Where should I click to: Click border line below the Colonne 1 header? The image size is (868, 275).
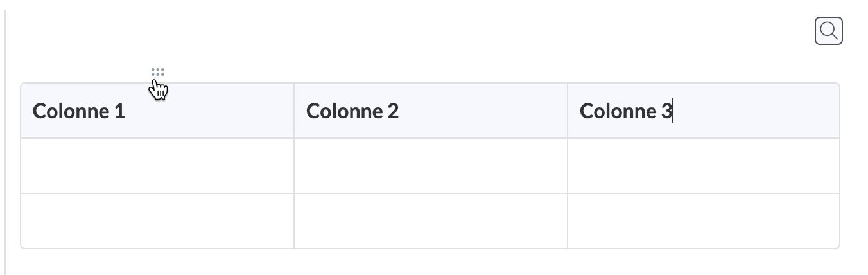click(157, 138)
